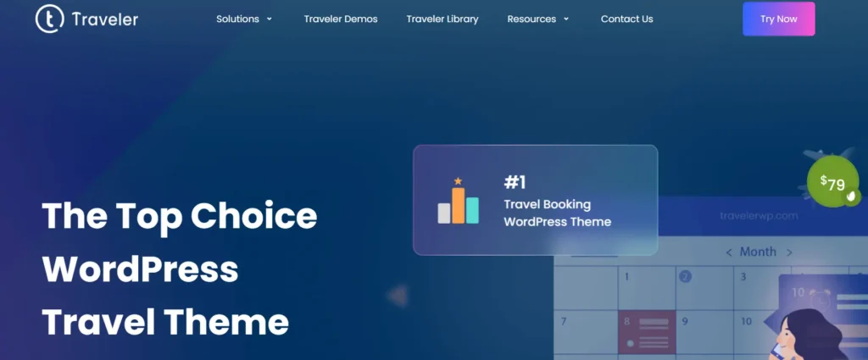Click the Traveler brand name text

103,19
